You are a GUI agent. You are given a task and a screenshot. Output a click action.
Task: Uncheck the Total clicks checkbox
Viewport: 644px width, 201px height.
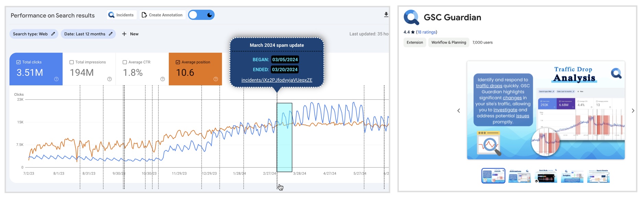pyautogui.click(x=19, y=62)
